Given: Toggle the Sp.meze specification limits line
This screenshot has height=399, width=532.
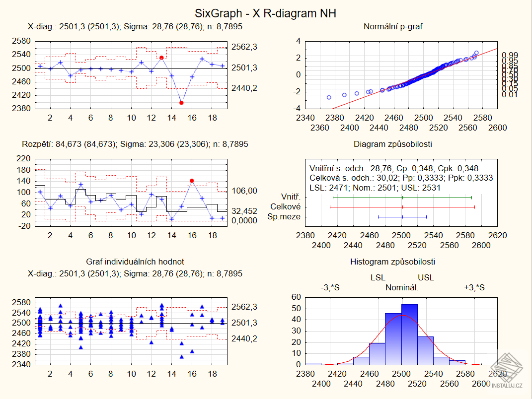Looking at the screenshot, I should click(402, 217).
